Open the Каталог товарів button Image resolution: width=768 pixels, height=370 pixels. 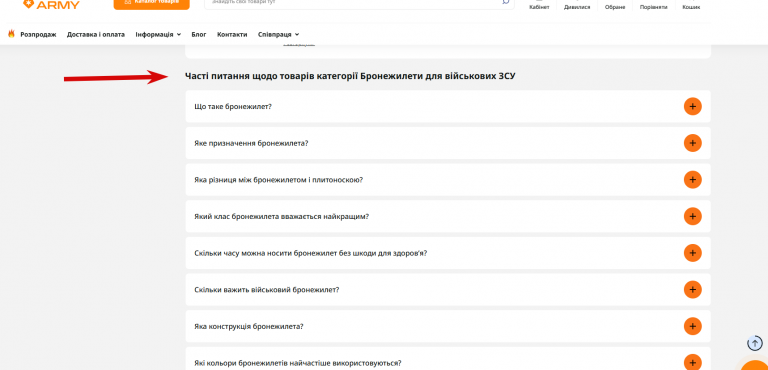[x=151, y=4]
